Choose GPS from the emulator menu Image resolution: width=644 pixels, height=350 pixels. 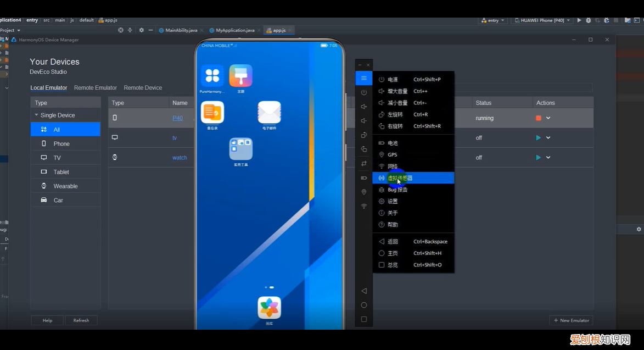[392, 155]
